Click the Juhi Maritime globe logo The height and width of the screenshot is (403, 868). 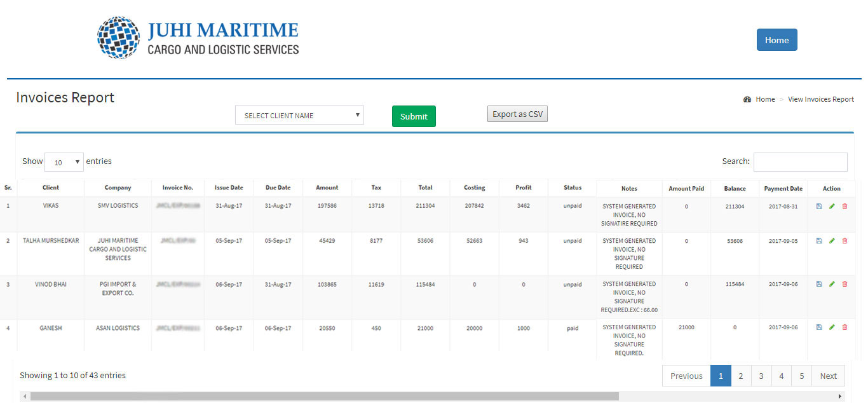coord(118,38)
